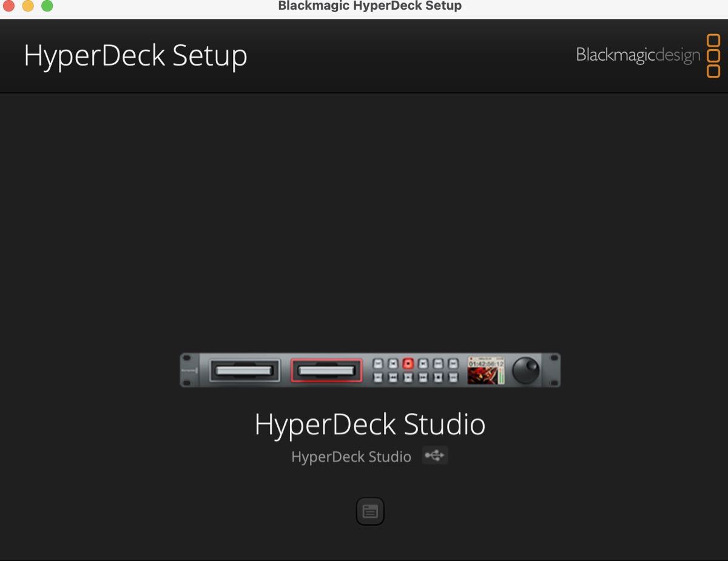Click the small Blackmagic logo on the deck's left edge
The height and width of the screenshot is (561, 728).
point(189,369)
